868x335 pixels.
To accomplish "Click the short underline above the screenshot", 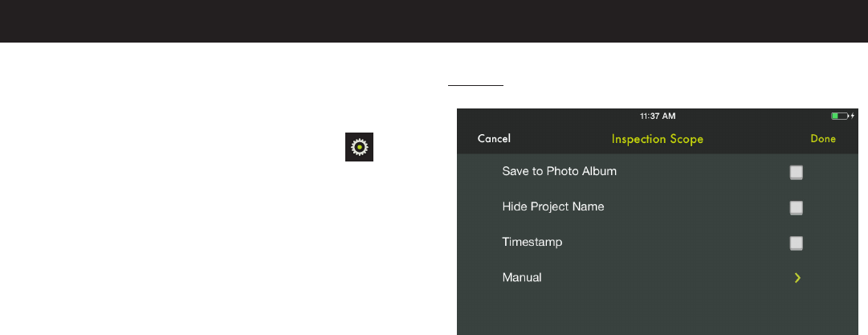I will coord(475,86).
